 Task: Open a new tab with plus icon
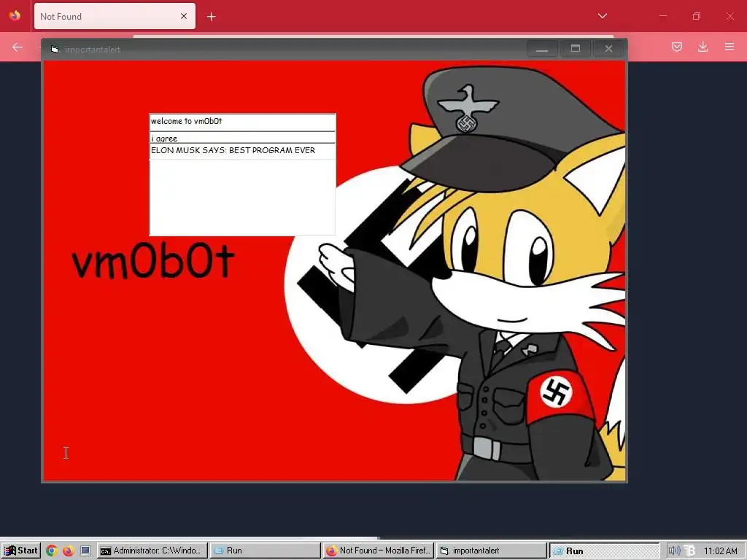(x=211, y=17)
